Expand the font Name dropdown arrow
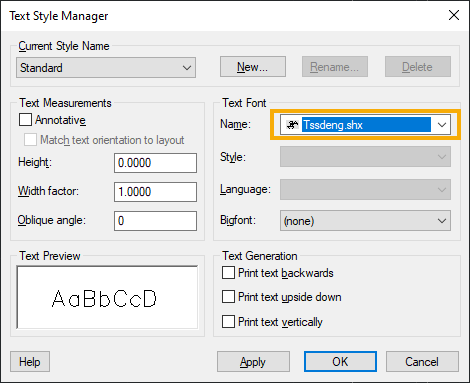Image resolution: width=470 pixels, height=383 pixels. coord(442,125)
